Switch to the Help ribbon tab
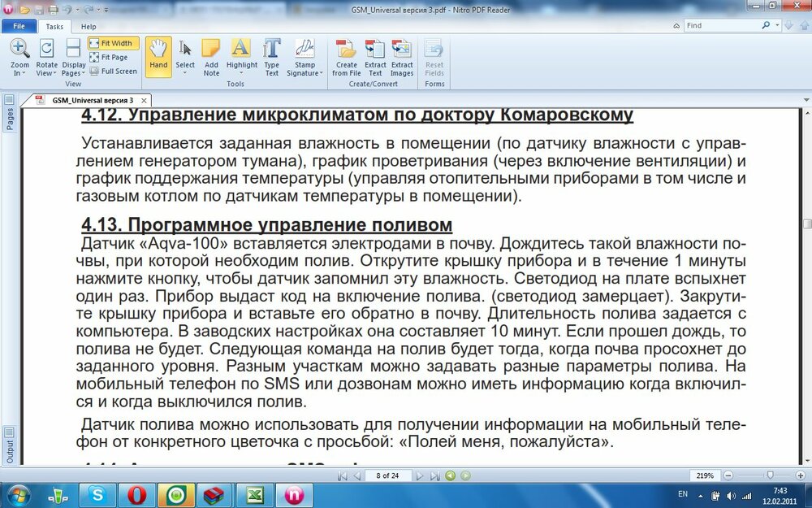812x508 pixels. 89,27
